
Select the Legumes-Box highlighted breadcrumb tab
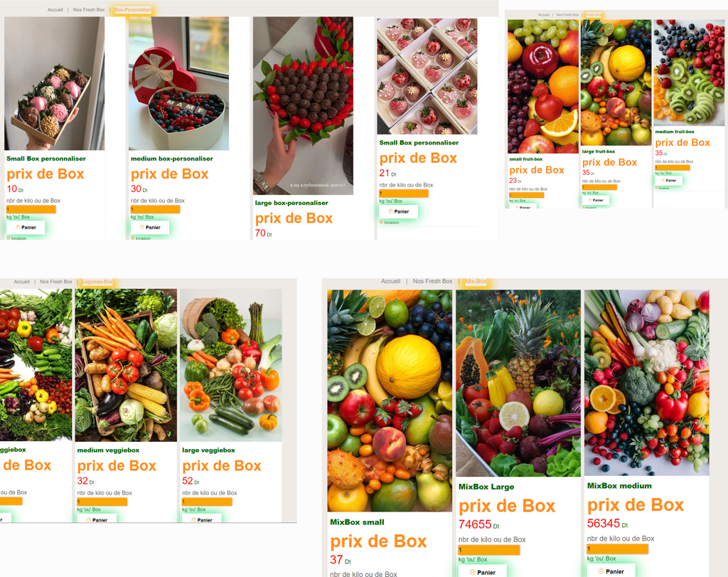click(x=97, y=282)
